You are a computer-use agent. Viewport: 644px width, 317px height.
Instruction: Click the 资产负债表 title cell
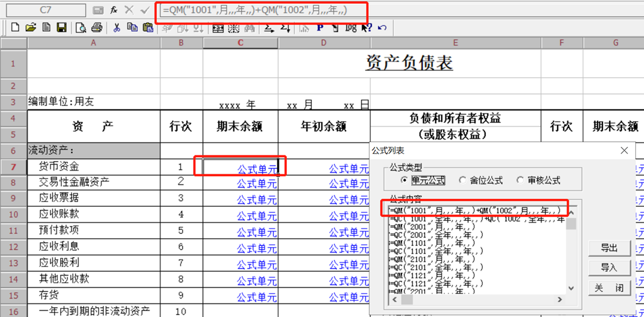[409, 63]
